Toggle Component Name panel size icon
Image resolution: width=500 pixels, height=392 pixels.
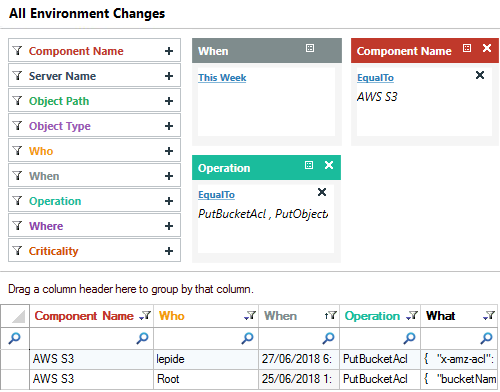click(x=467, y=48)
